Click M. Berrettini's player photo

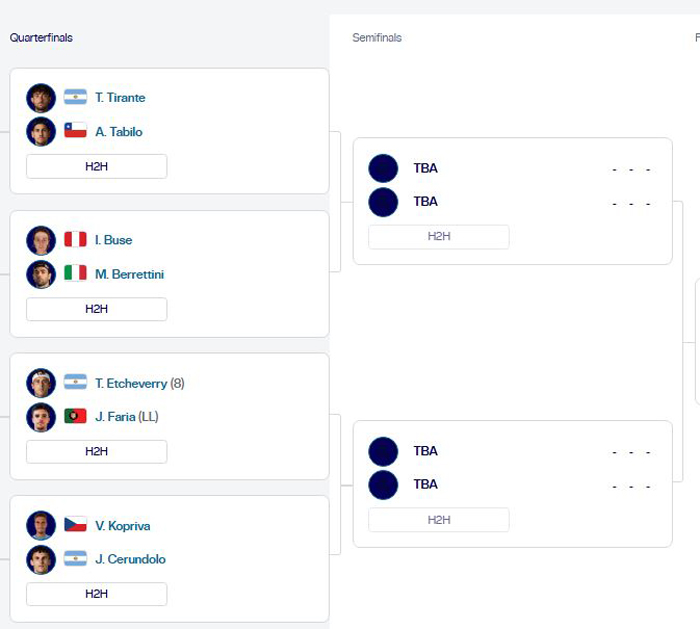pos(41,274)
